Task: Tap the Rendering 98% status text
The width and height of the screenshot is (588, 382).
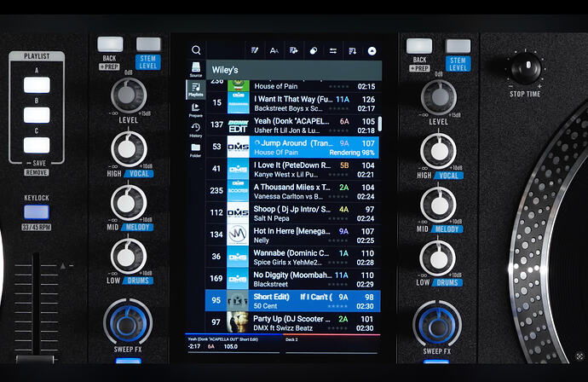Action: [352, 153]
